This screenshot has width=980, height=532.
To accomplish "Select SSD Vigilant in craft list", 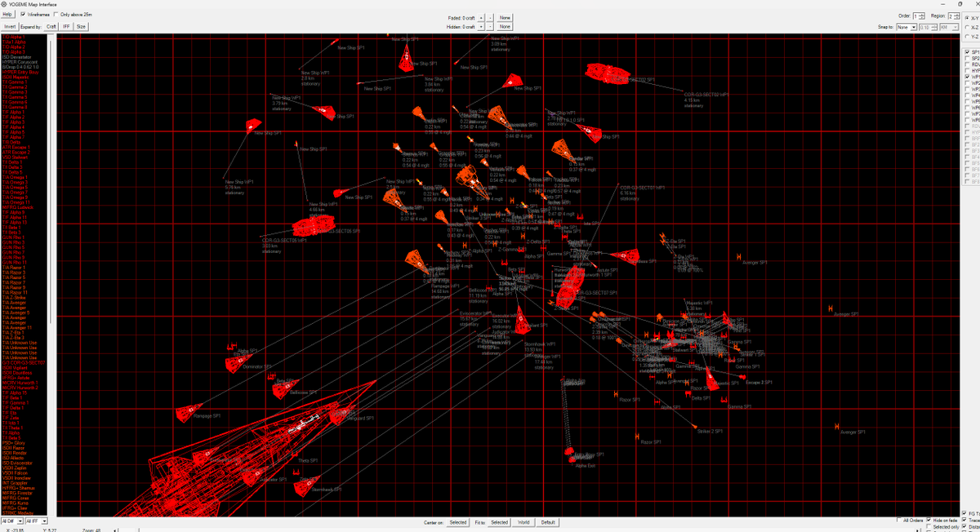I will tap(14, 368).
